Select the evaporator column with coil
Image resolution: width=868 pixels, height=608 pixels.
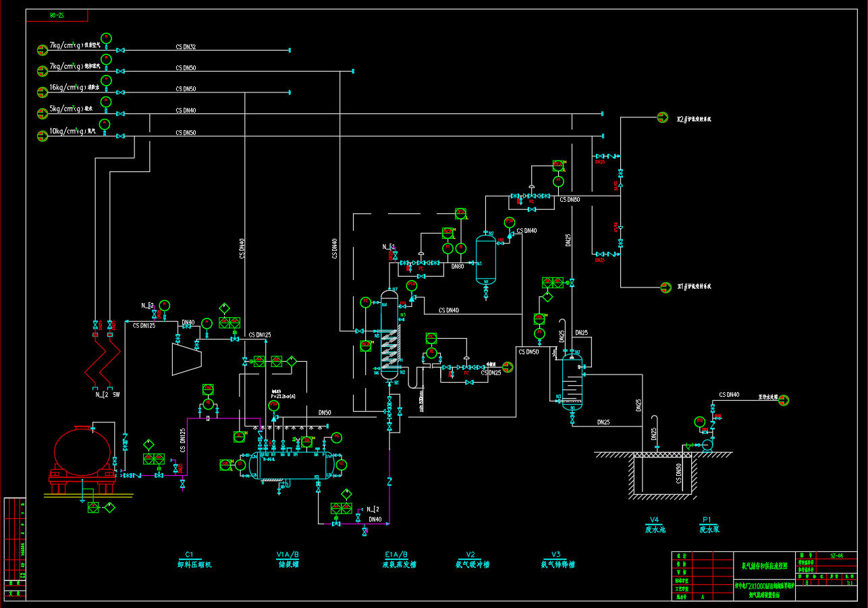click(x=389, y=335)
